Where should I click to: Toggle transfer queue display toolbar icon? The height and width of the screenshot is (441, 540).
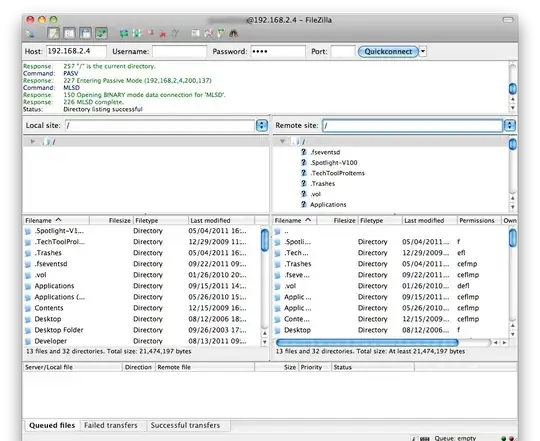tap(102, 33)
